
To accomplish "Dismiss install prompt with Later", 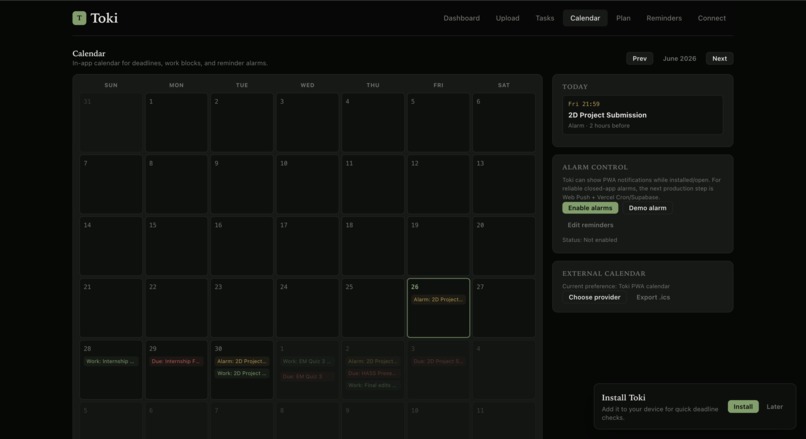I will (775, 407).
